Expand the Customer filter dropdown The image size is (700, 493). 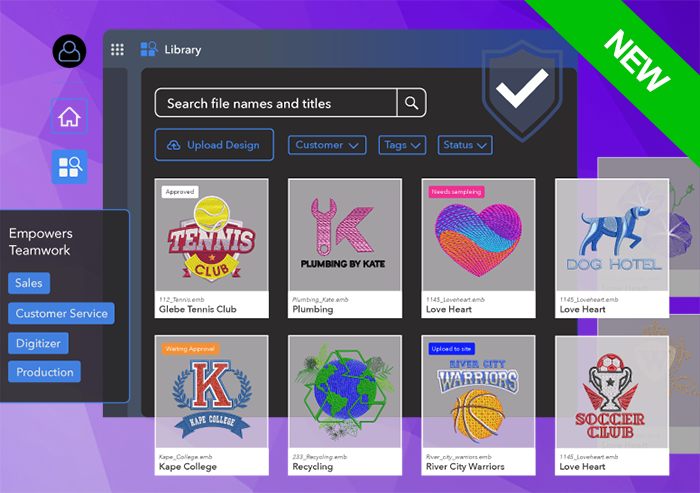(x=327, y=145)
